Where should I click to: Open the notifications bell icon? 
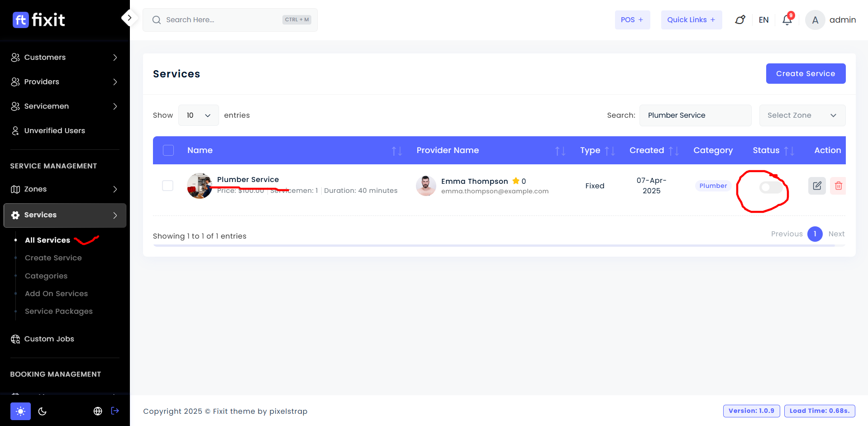787,20
